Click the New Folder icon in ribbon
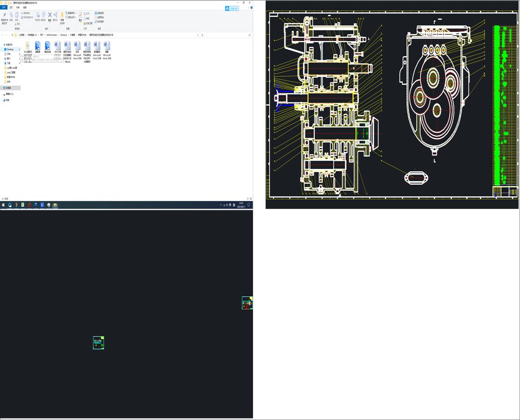520x420 pixels. pos(62,15)
